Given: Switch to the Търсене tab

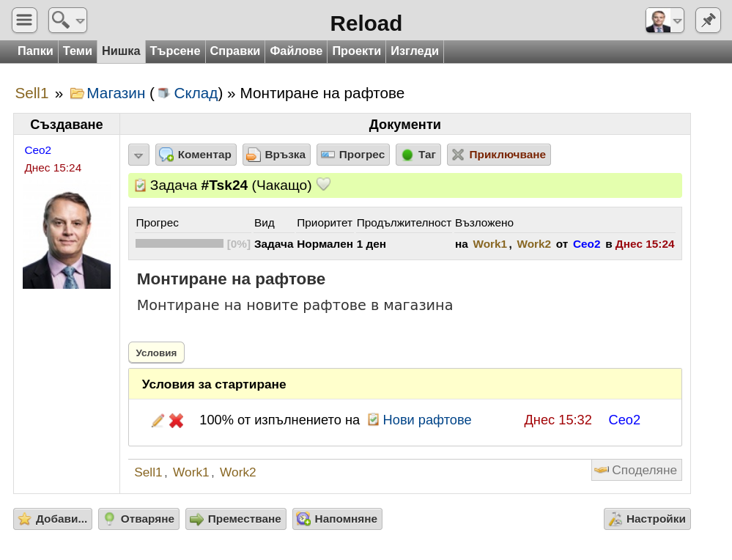Looking at the screenshot, I should click(175, 51).
